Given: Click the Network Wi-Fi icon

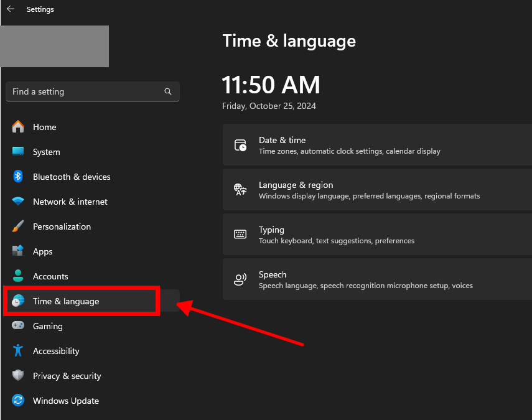Looking at the screenshot, I should coord(18,202).
